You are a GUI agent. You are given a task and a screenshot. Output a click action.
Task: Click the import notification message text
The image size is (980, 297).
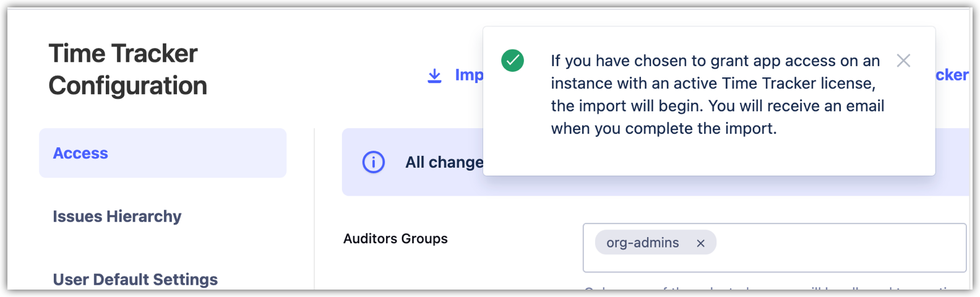coord(718,95)
